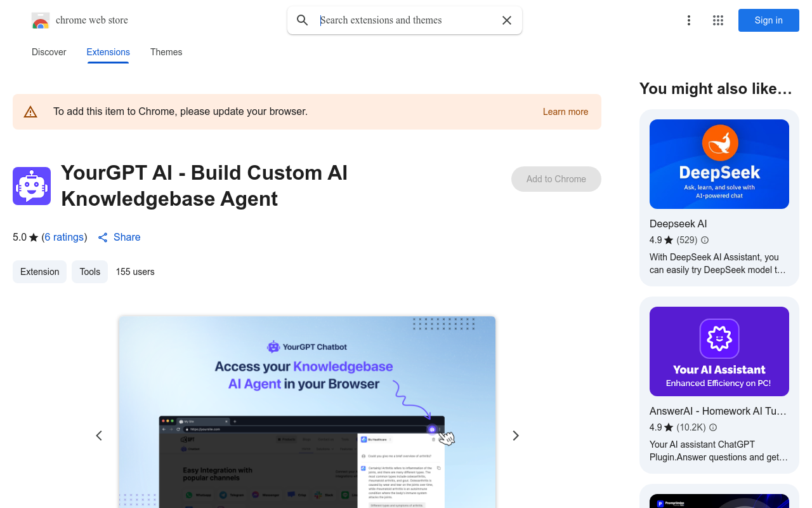Switch to the Discover tab
This screenshot has height=508, width=812.
click(49, 52)
